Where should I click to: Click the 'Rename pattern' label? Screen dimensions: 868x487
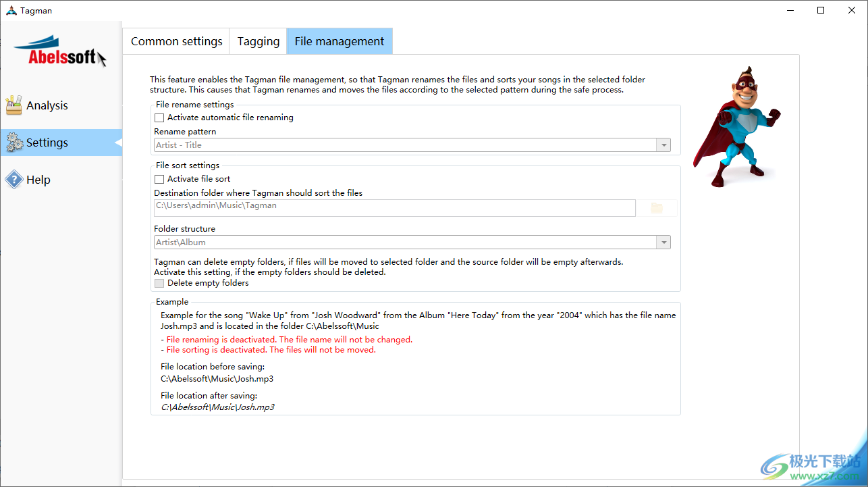(185, 132)
